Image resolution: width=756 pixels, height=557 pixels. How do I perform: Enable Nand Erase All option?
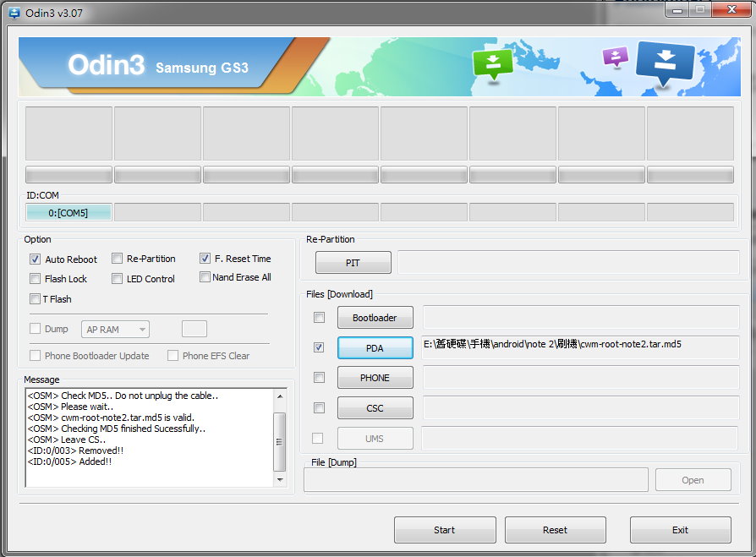[x=205, y=277]
